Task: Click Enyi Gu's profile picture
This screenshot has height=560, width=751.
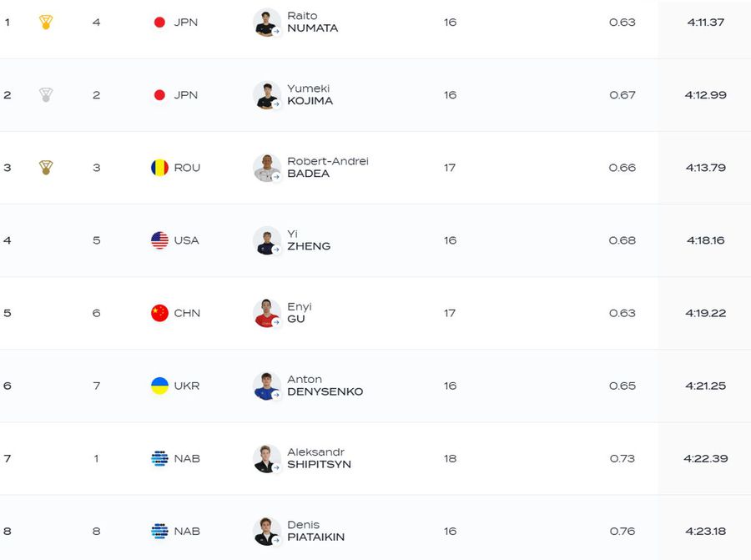Action: (267, 313)
